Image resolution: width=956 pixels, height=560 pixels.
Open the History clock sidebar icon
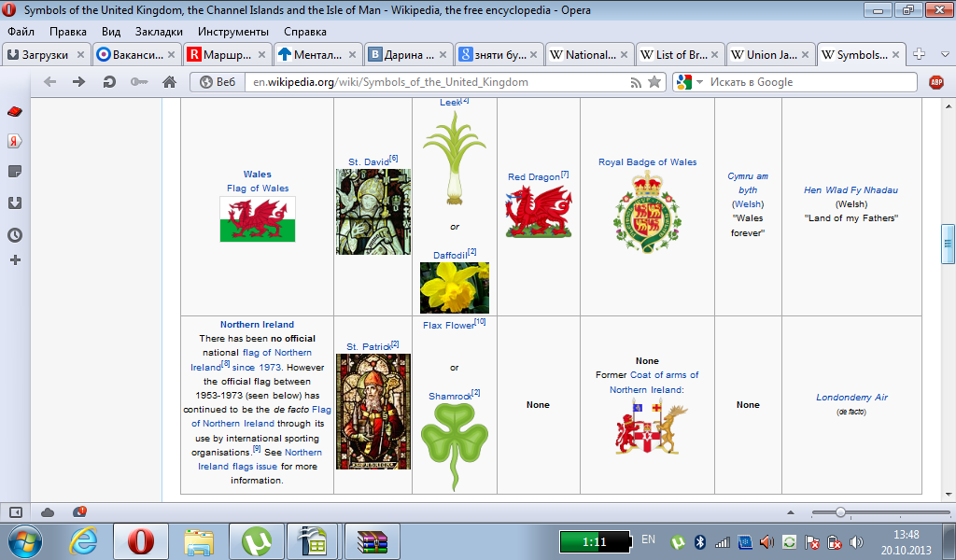coord(15,234)
